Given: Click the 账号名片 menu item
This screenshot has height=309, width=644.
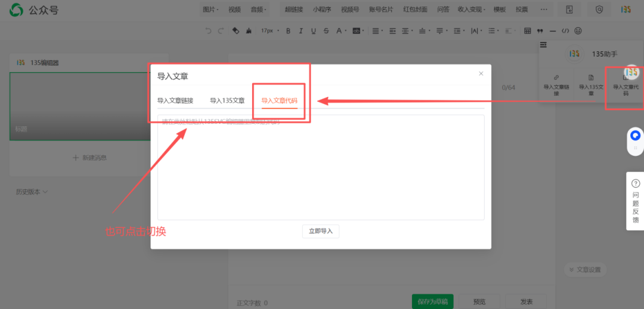Looking at the screenshot, I should [x=381, y=10].
